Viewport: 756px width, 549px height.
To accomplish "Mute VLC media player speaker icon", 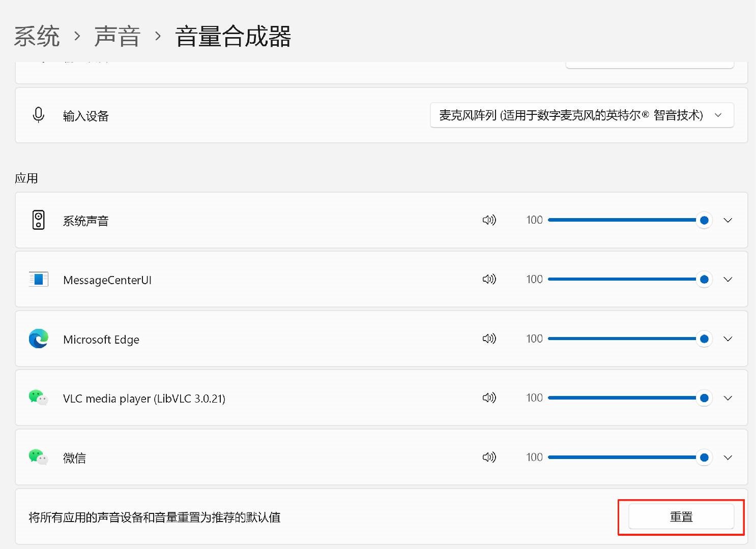I will pos(489,398).
